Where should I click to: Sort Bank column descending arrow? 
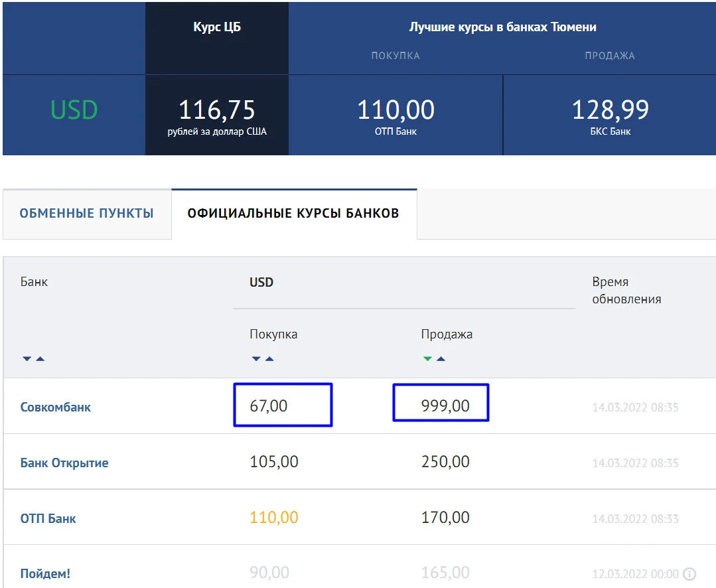point(27,359)
